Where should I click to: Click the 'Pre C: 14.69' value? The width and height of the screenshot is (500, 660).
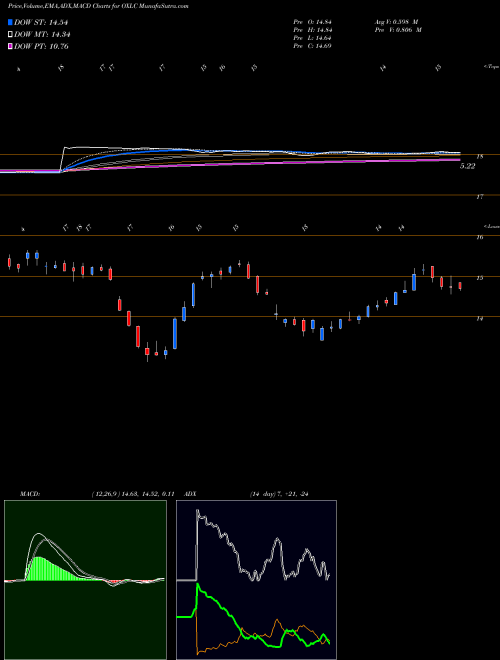pyautogui.click(x=313, y=45)
